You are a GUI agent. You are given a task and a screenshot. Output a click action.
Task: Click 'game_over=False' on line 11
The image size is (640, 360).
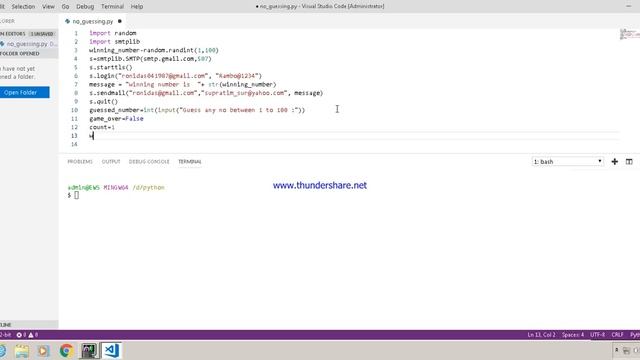(116, 119)
